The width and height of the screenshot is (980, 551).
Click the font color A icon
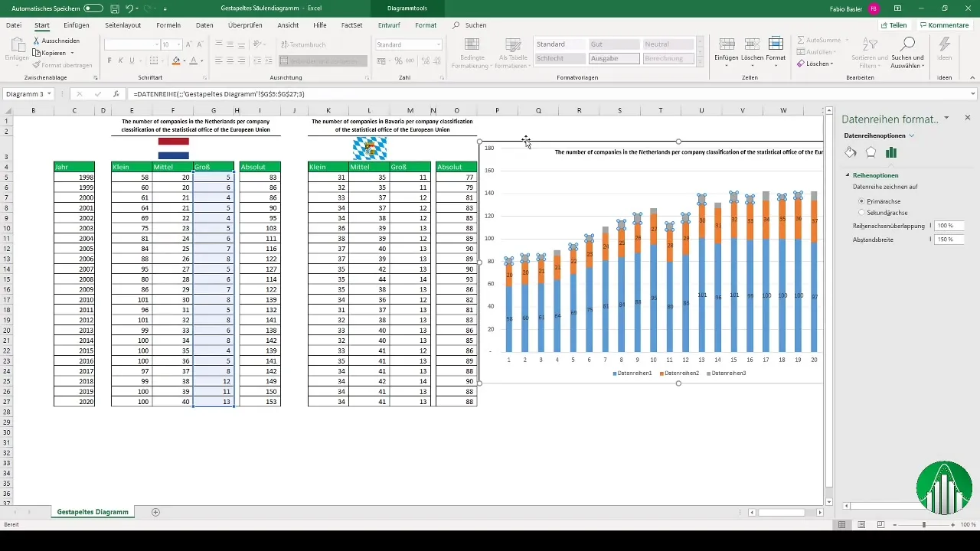(193, 60)
